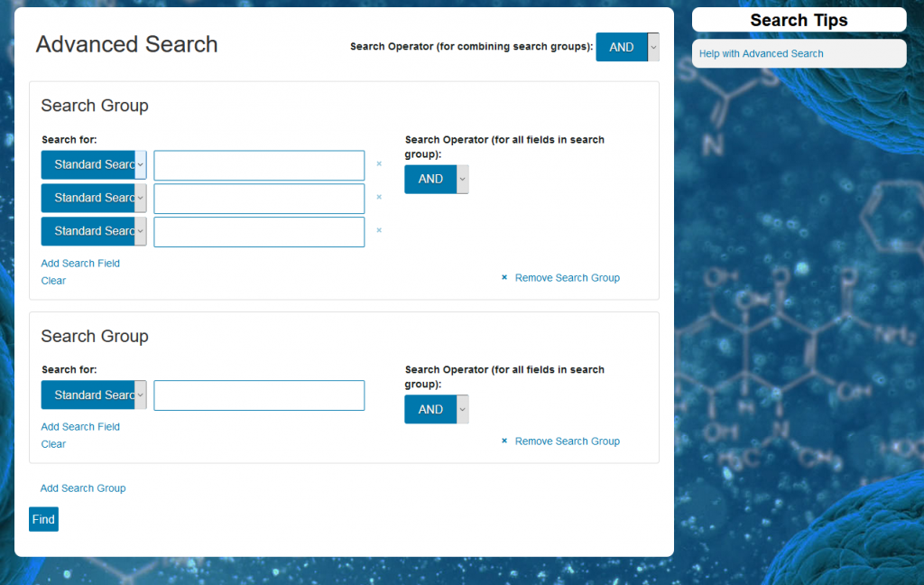The height and width of the screenshot is (585, 924).
Task: Open first Standard Search type dropdown
Action: [94, 165]
